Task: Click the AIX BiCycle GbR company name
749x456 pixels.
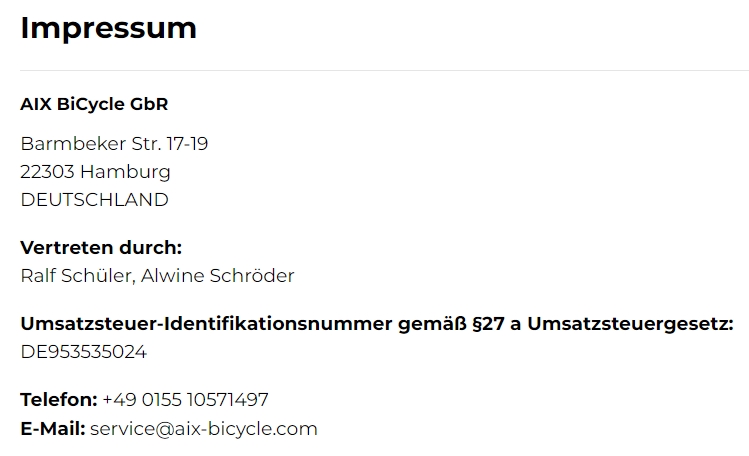Action: click(x=94, y=104)
